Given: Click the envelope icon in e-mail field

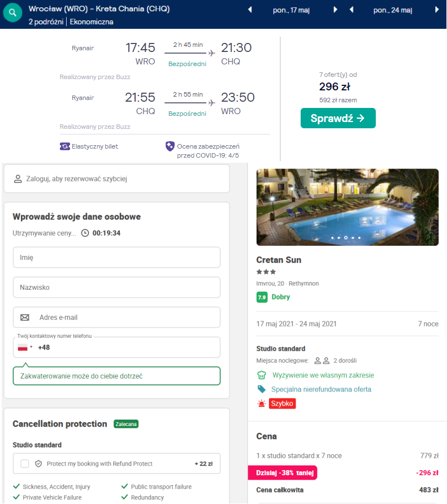Looking at the screenshot, I should (x=25, y=318).
